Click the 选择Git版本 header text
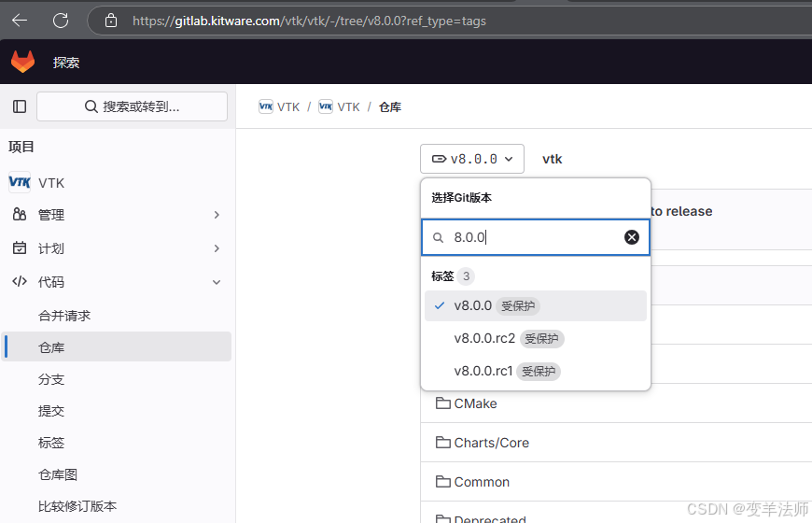This screenshot has height=523, width=812. pos(461,197)
